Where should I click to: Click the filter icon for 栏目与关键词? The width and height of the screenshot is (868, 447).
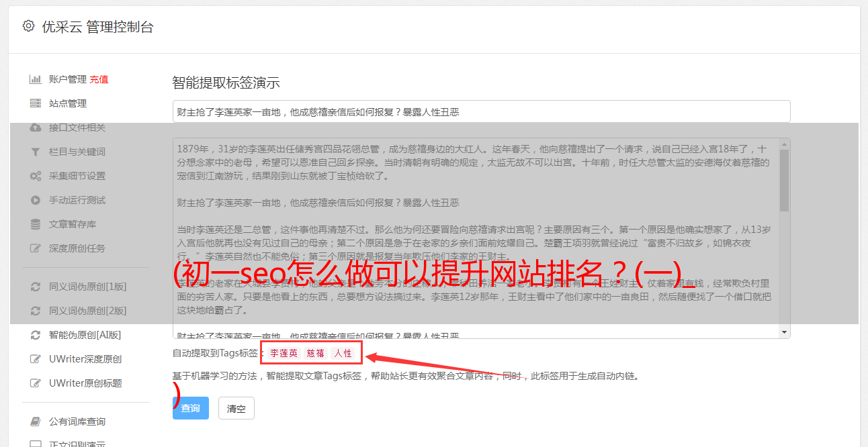[x=36, y=152]
